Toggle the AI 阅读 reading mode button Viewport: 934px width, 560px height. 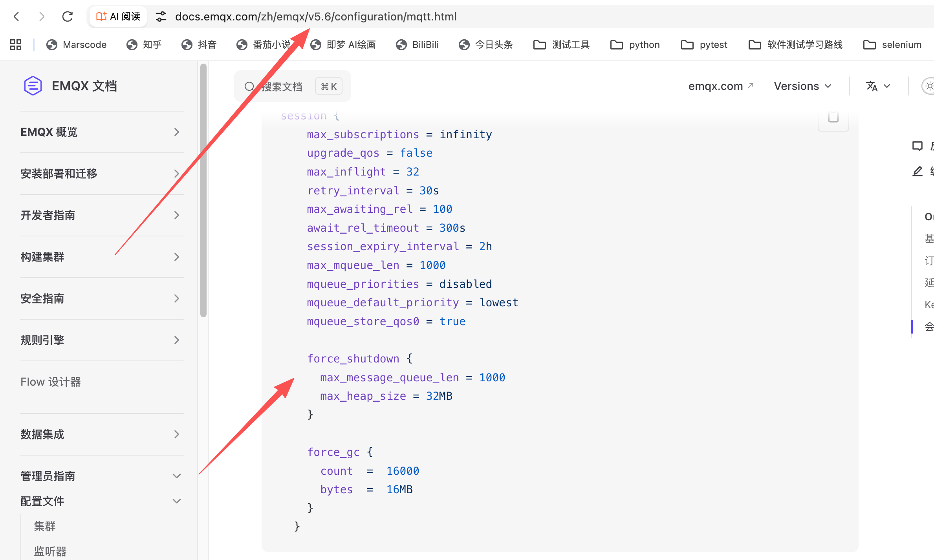coord(118,16)
